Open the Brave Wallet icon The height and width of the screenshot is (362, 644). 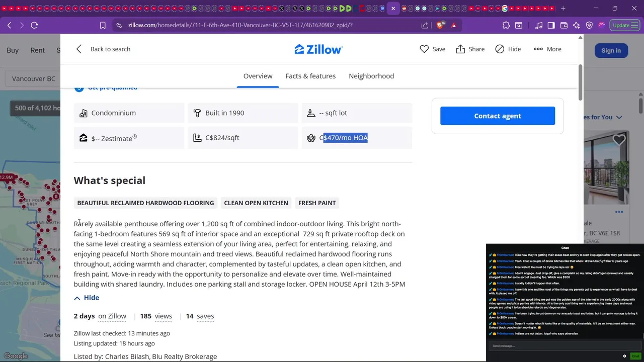tap(564, 25)
